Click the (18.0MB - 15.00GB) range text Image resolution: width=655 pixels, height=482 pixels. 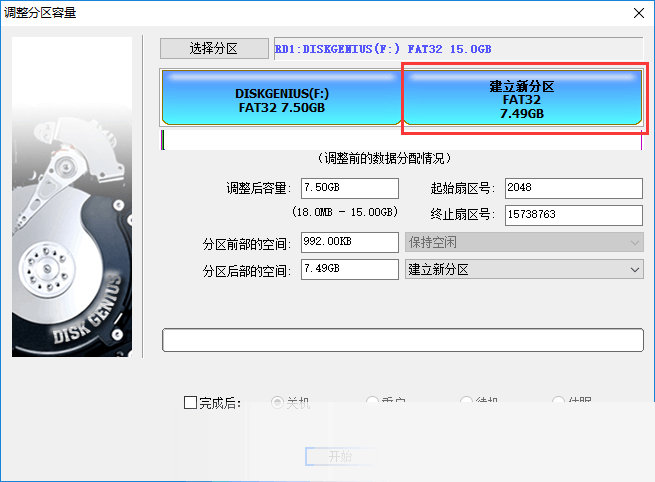click(345, 212)
